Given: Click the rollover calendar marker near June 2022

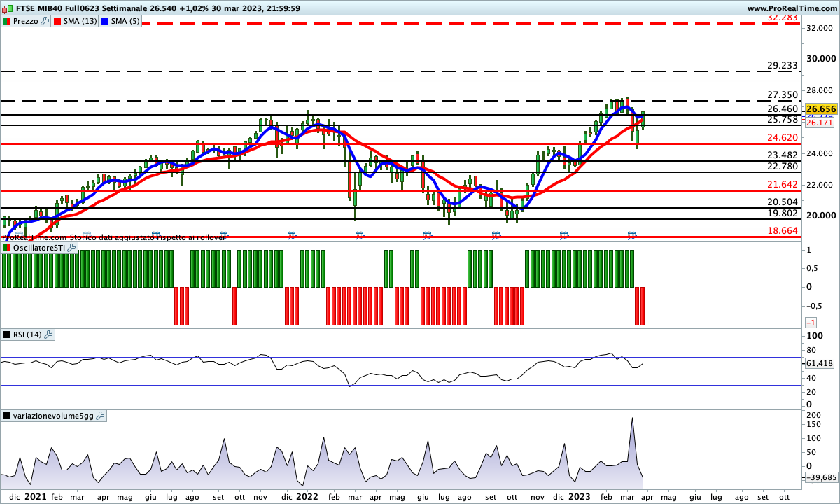Looking at the screenshot, I should pos(427,234).
